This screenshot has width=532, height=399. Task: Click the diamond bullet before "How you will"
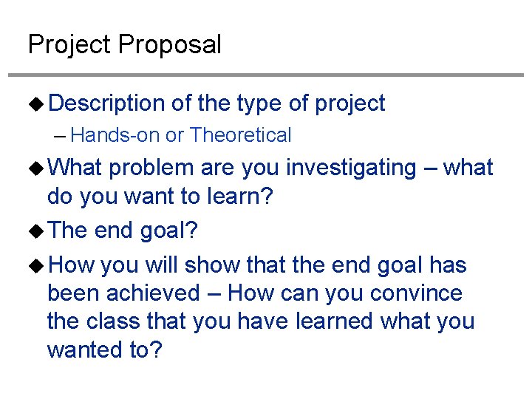(36, 265)
